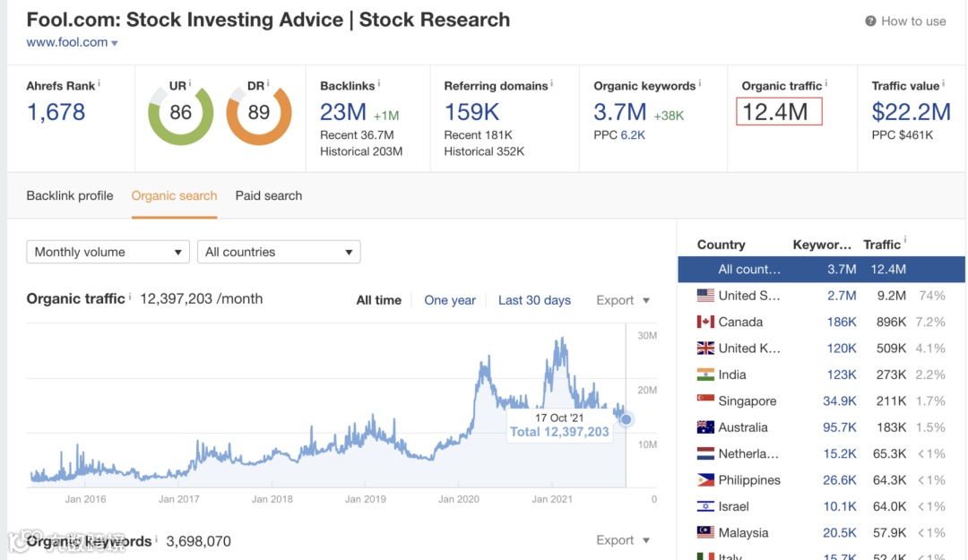Image resolution: width=968 pixels, height=560 pixels.
Task: Click the United Kingdom flag icon
Action: 705,349
